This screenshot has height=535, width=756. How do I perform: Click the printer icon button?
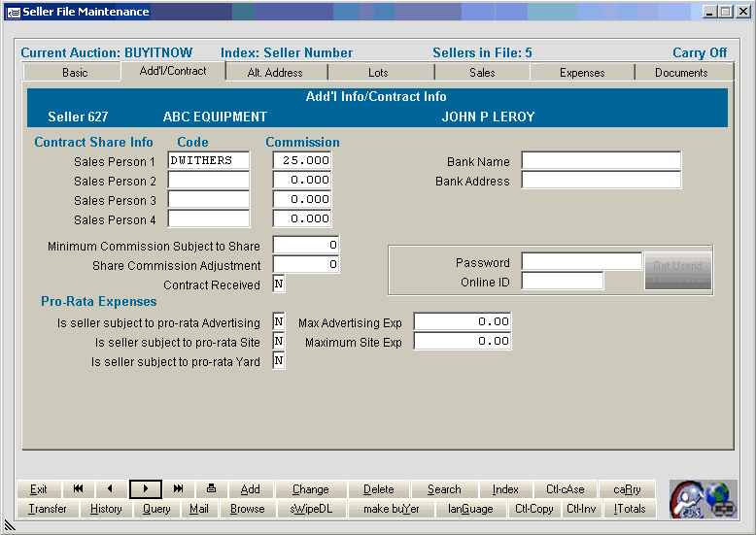point(211,489)
